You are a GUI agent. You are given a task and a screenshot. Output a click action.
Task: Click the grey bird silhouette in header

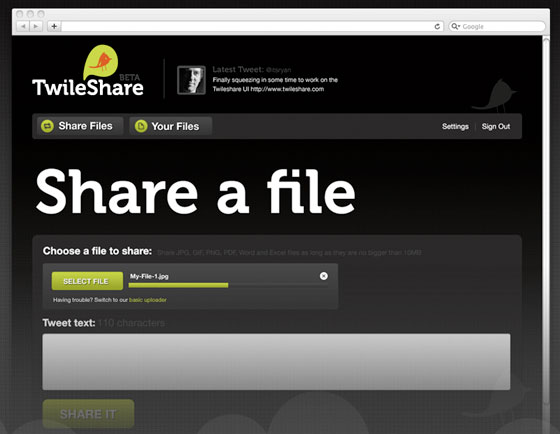coord(494,95)
